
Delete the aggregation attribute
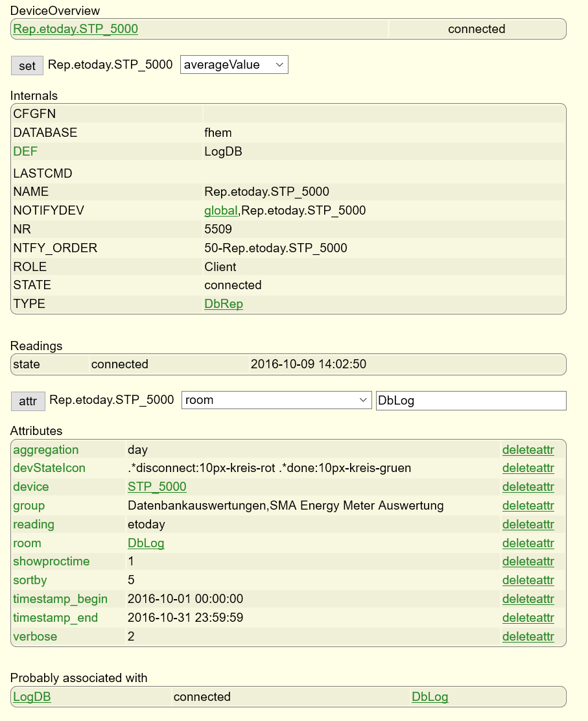point(528,450)
